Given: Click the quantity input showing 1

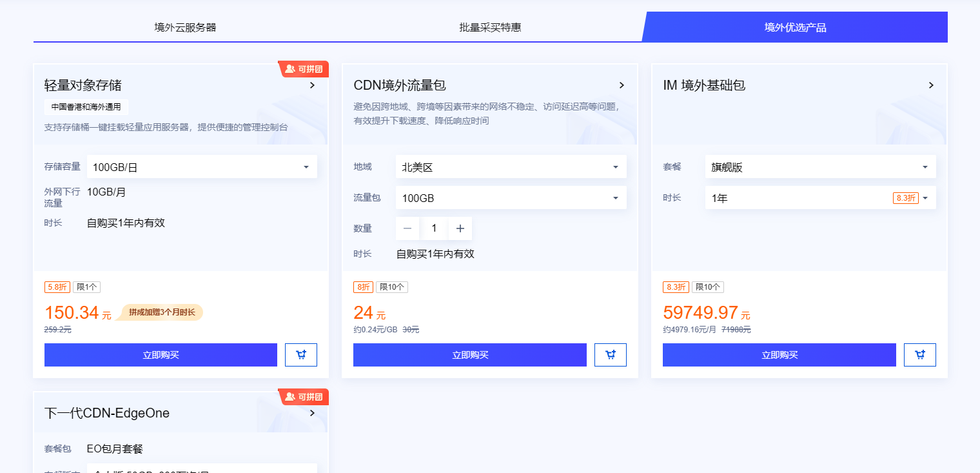Looking at the screenshot, I should click(x=434, y=228).
